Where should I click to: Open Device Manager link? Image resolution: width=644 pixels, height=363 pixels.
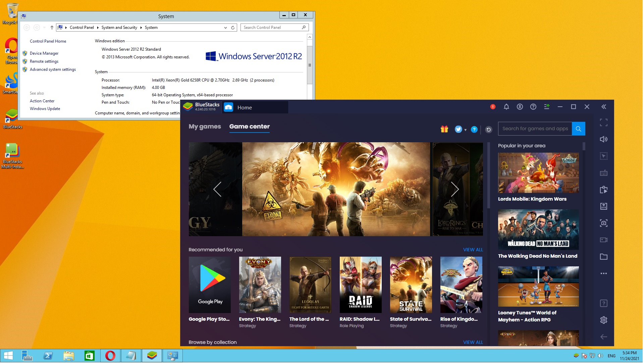pos(44,54)
